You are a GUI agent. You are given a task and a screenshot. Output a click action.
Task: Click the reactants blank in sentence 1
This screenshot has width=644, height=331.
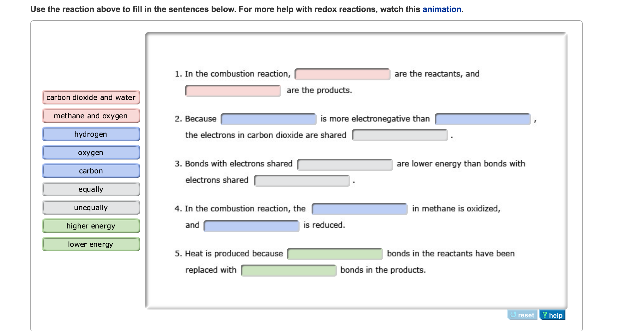[342, 74]
